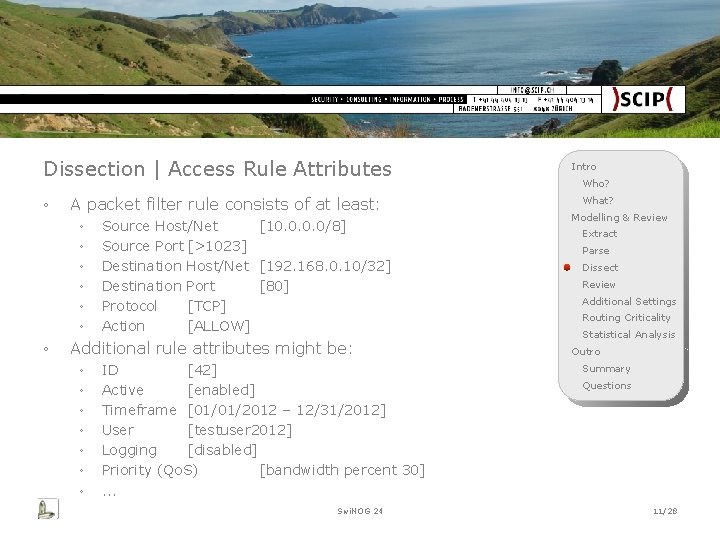720x540 pixels.
Task: Click the 'Source Port [>1023]' line
Action: [174, 246]
